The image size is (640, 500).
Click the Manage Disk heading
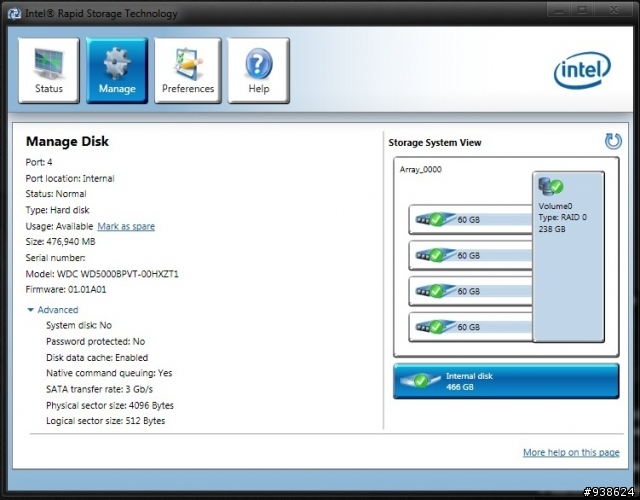click(x=67, y=141)
